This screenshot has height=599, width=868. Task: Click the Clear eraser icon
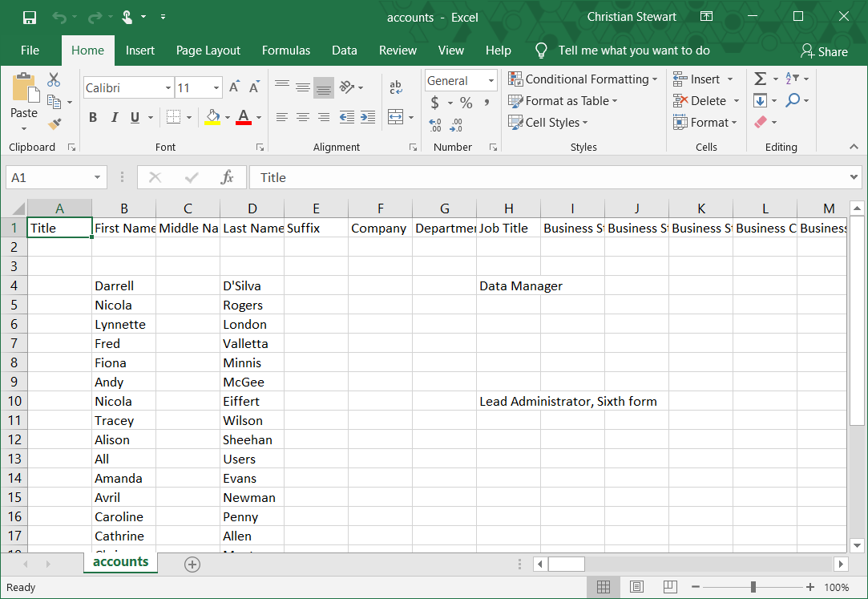pyautogui.click(x=761, y=123)
